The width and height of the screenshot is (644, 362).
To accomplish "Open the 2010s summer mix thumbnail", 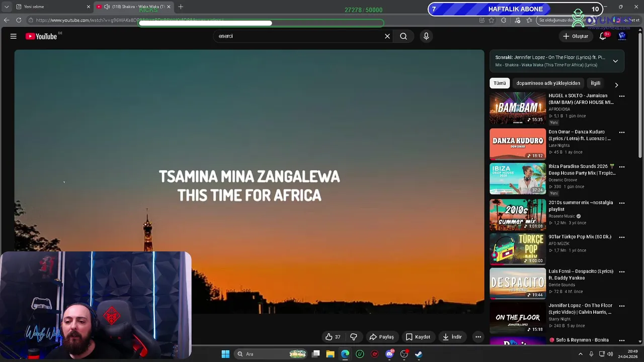I will click(x=518, y=215).
